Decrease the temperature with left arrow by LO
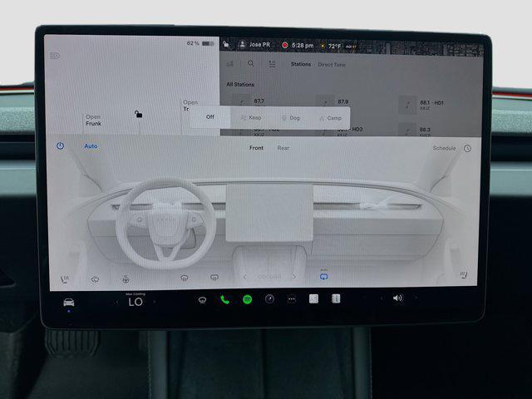The image size is (532, 399). 117,302
